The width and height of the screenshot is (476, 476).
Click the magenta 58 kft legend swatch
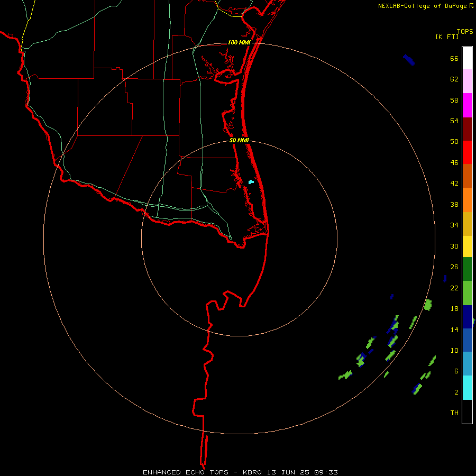[x=467, y=105]
